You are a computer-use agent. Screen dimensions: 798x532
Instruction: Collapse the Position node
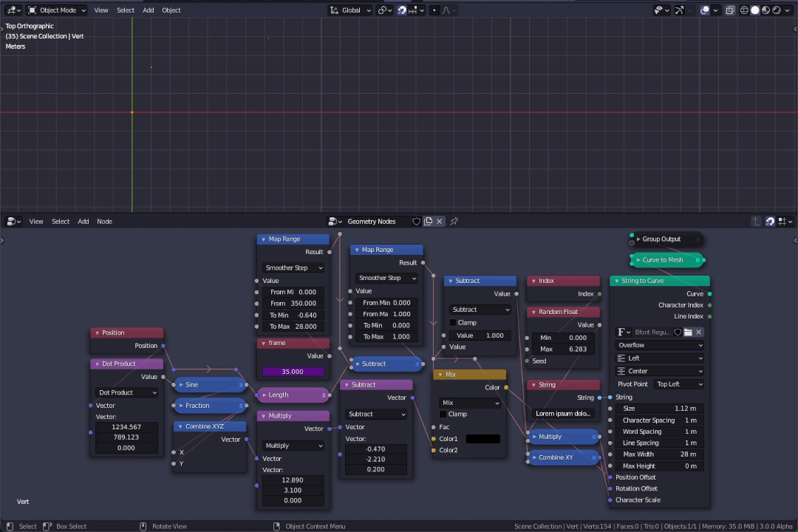[98, 333]
